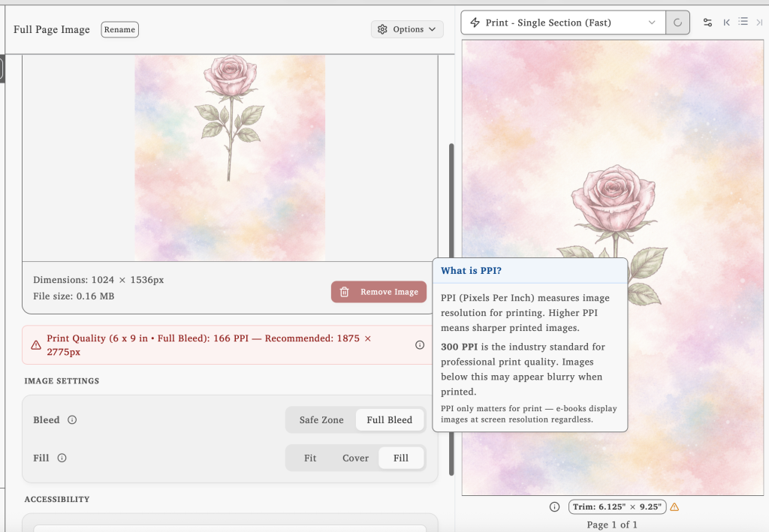Click info icon left of Trim size
Image resolution: width=769 pixels, height=532 pixels.
pyautogui.click(x=554, y=507)
